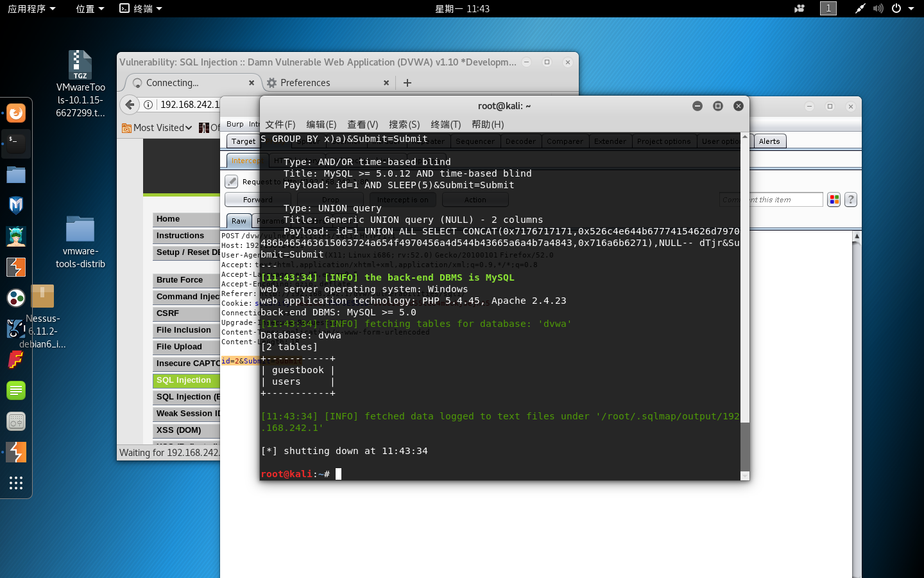Open DVWA Instructions link
The width and height of the screenshot is (924, 578).
(x=186, y=236)
